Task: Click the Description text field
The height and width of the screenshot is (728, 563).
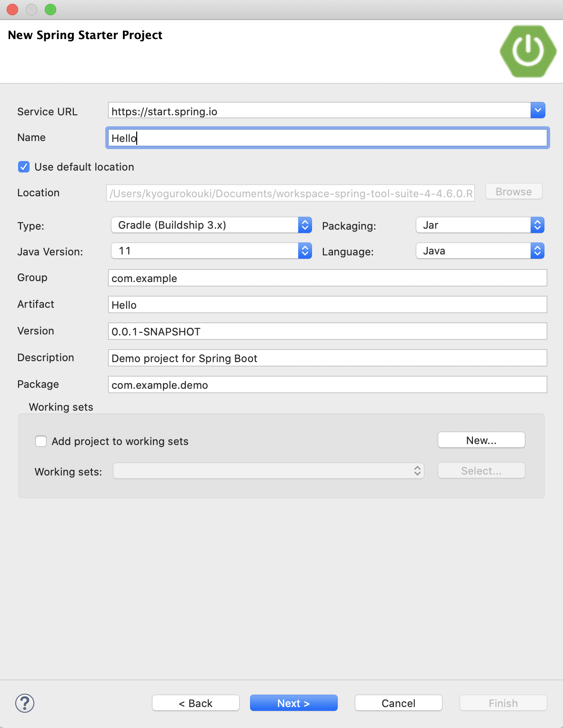Action: [328, 358]
